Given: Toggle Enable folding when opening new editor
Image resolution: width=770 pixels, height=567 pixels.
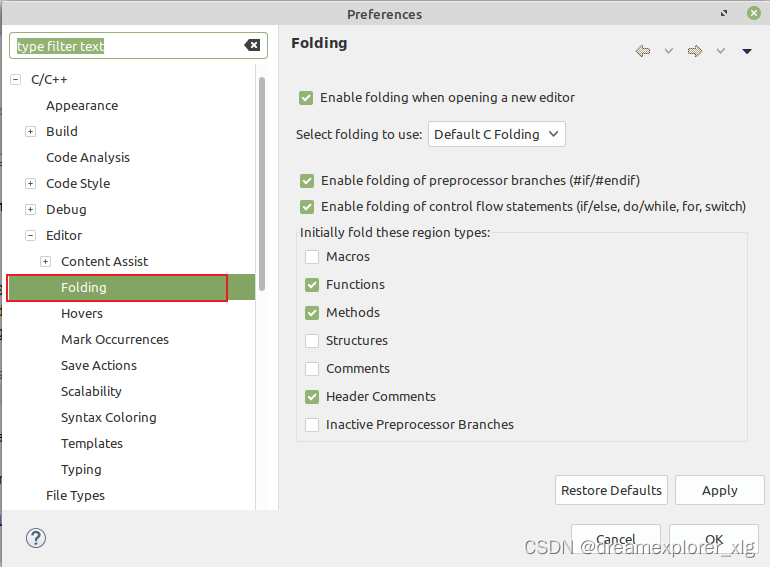Looking at the screenshot, I should pyautogui.click(x=306, y=98).
